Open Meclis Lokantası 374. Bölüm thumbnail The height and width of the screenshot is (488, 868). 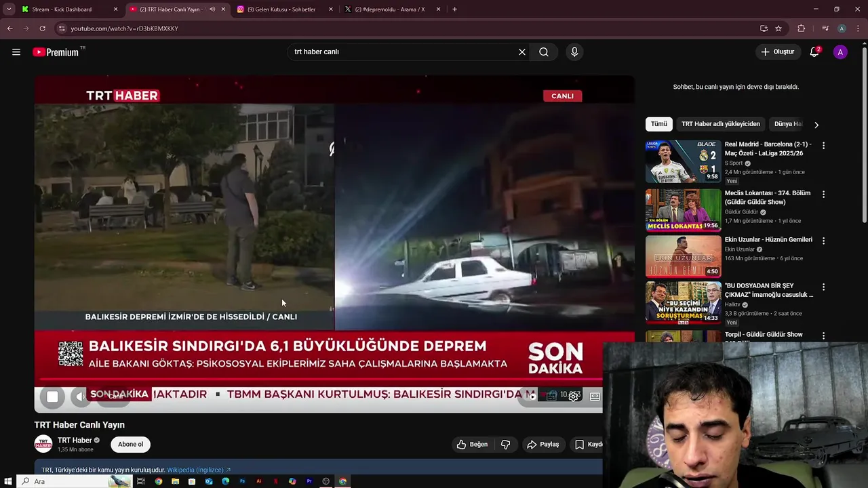tap(684, 210)
